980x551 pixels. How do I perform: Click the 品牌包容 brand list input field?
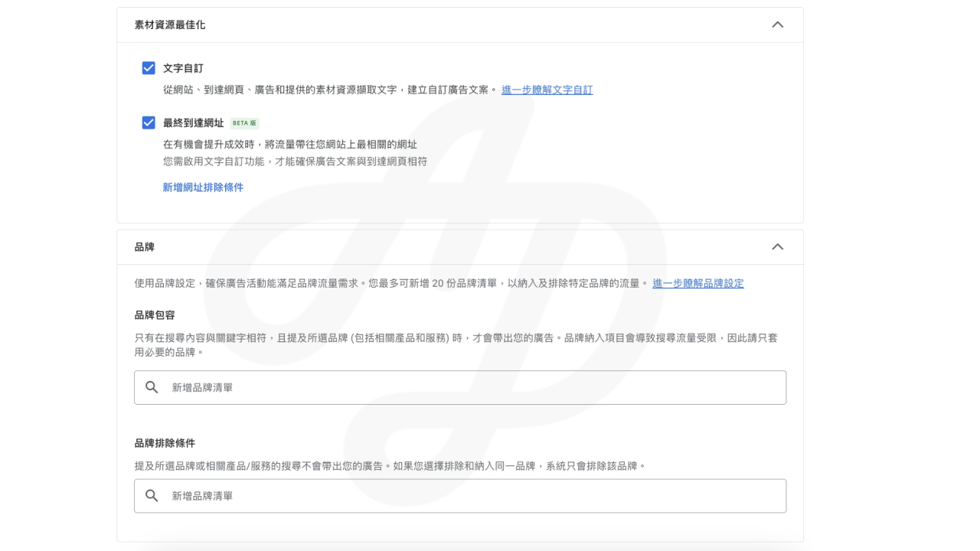pos(460,387)
